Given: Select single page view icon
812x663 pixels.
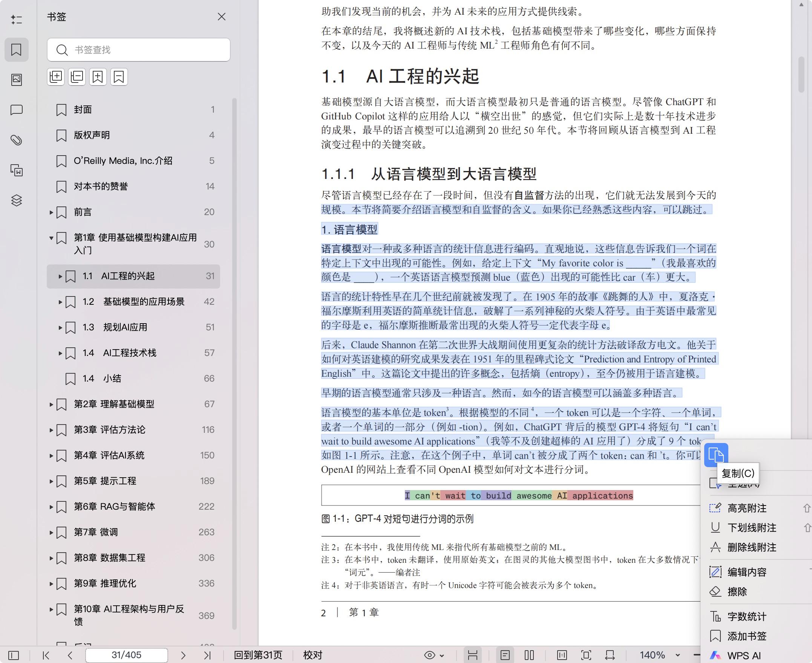Looking at the screenshot, I should (505, 655).
